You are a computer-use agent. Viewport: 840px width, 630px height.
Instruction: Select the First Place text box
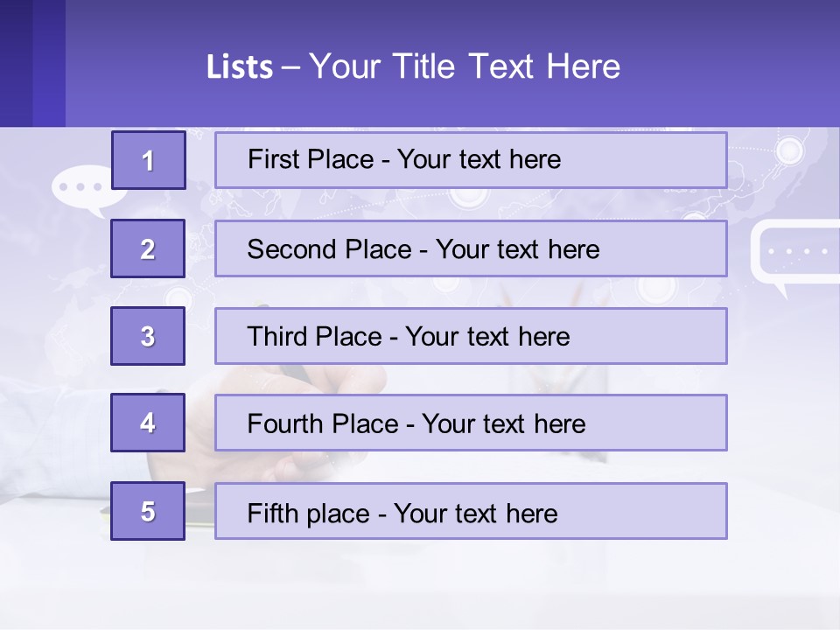[x=471, y=160]
